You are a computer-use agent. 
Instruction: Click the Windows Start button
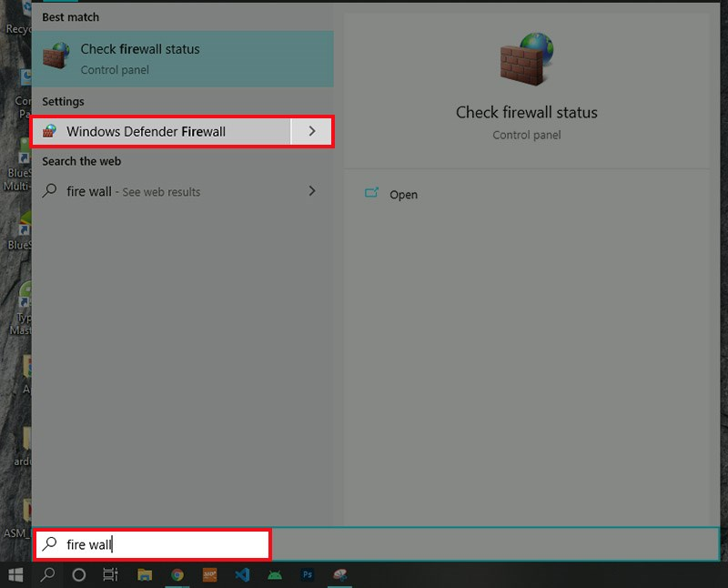(x=15, y=575)
